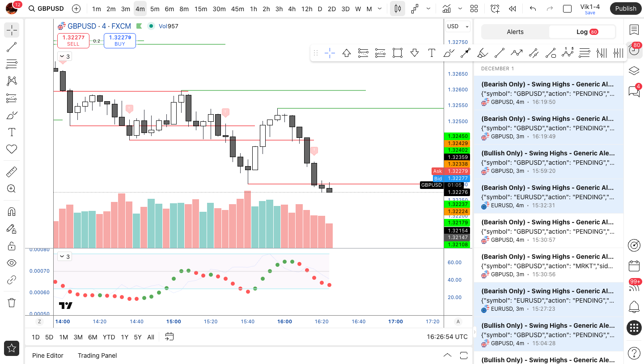Toggle auto scale A button
The image size is (644, 364).
[x=458, y=321]
